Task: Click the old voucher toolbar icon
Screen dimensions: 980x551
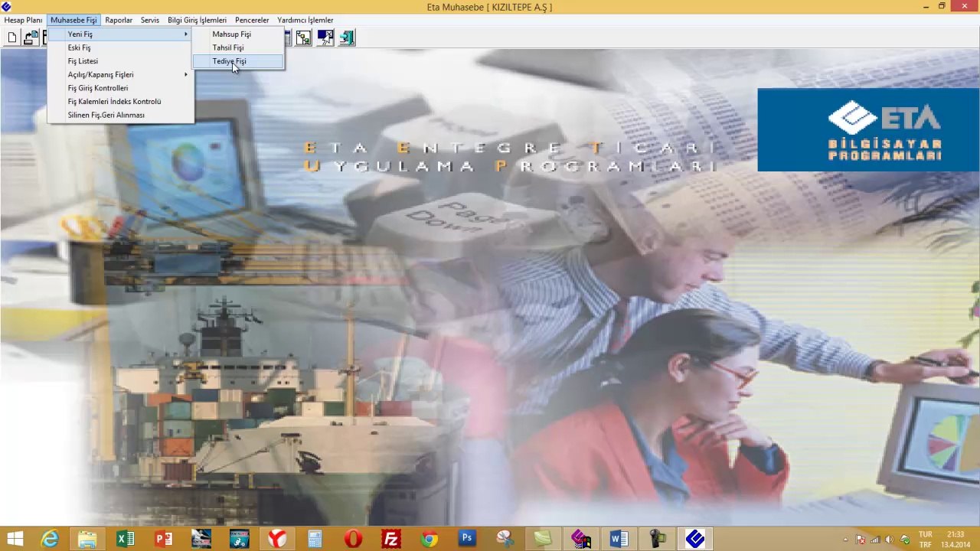Action: tap(31, 37)
